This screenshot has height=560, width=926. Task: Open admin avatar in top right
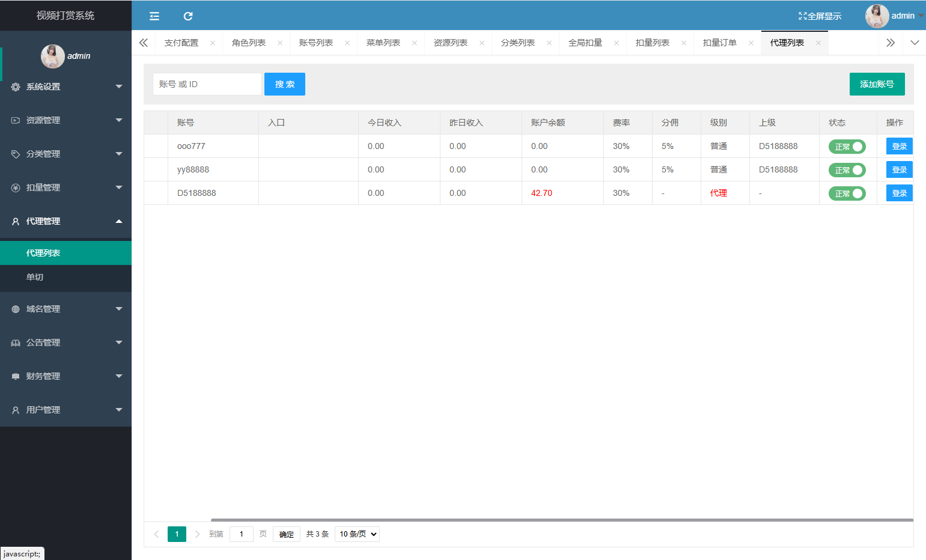[x=877, y=16]
